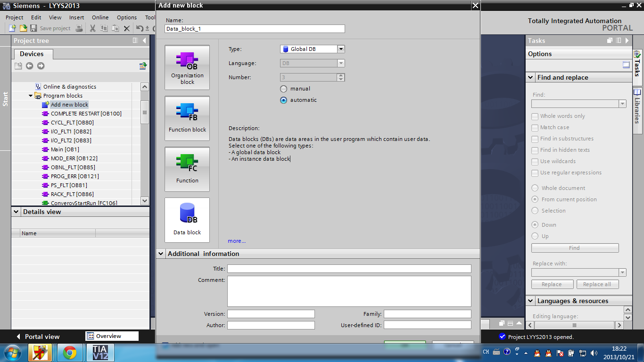This screenshot has width=644, height=362.
Task: Collapse the Find and replace section
Action: pyautogui.click(x=530, y=77)
